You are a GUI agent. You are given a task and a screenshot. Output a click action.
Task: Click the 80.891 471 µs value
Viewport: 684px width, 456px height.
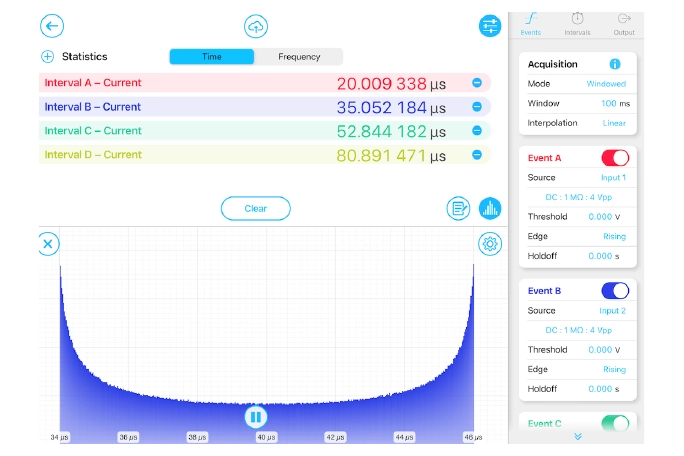pyautogui.click(x=391, y=155)
